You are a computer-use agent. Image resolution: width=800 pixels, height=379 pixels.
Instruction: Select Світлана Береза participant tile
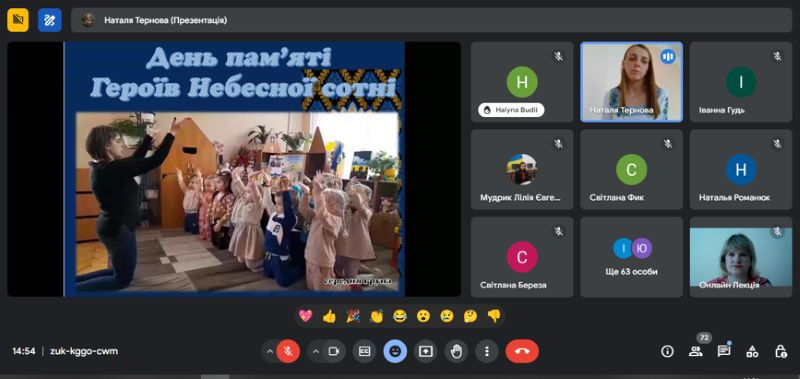pos(522,257)
